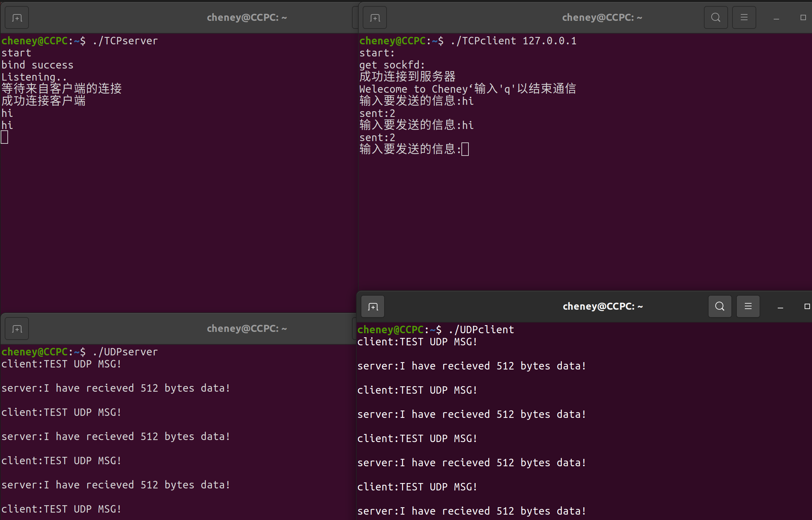
Task: Click the ./UDPserver command text
Action: click(125, 352)
